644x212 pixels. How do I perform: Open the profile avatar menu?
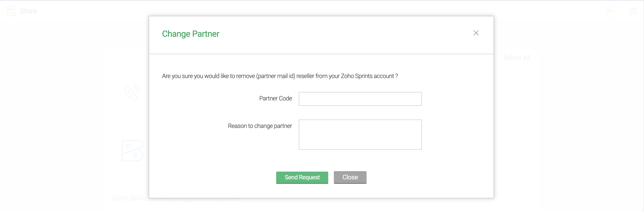click(x=612, y=11)
